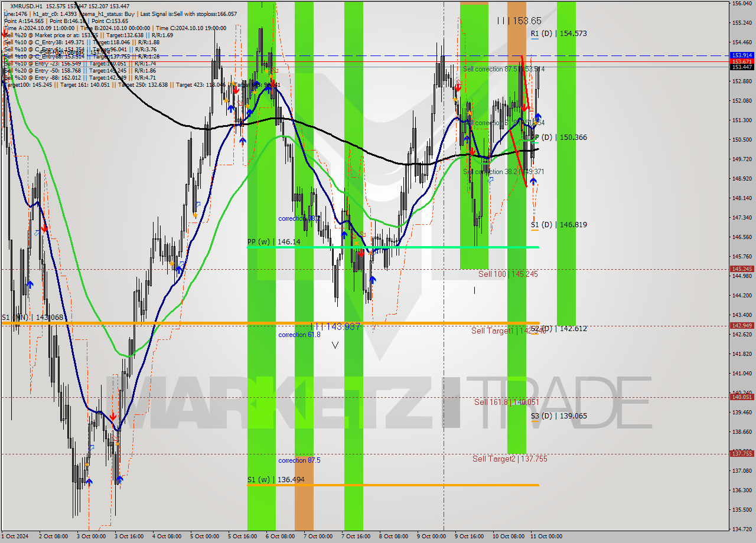Click the 142.949 price tag on axis
This screenshot has width=756, height=543.
coord(742,326)
